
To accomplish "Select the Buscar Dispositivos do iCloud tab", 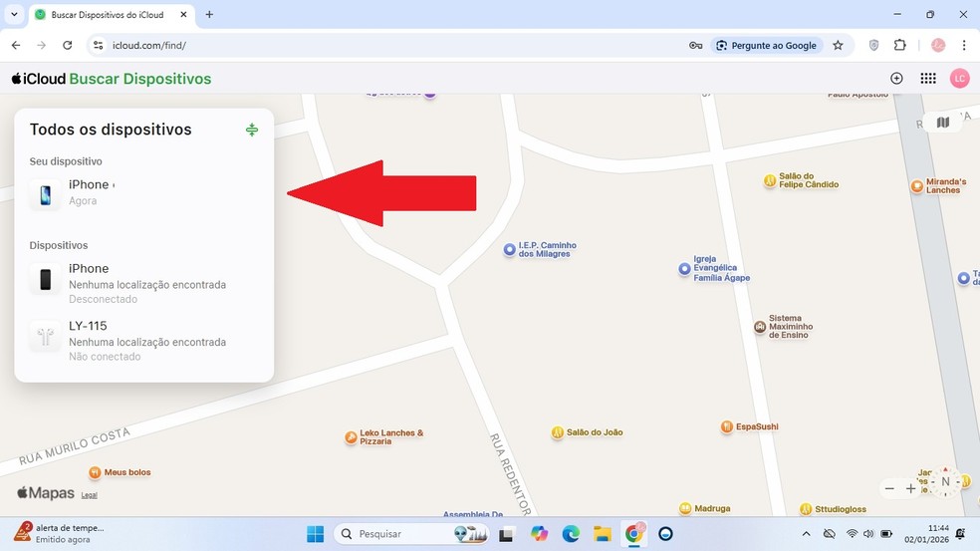I will pyautogui.click(x=107, y=14).
